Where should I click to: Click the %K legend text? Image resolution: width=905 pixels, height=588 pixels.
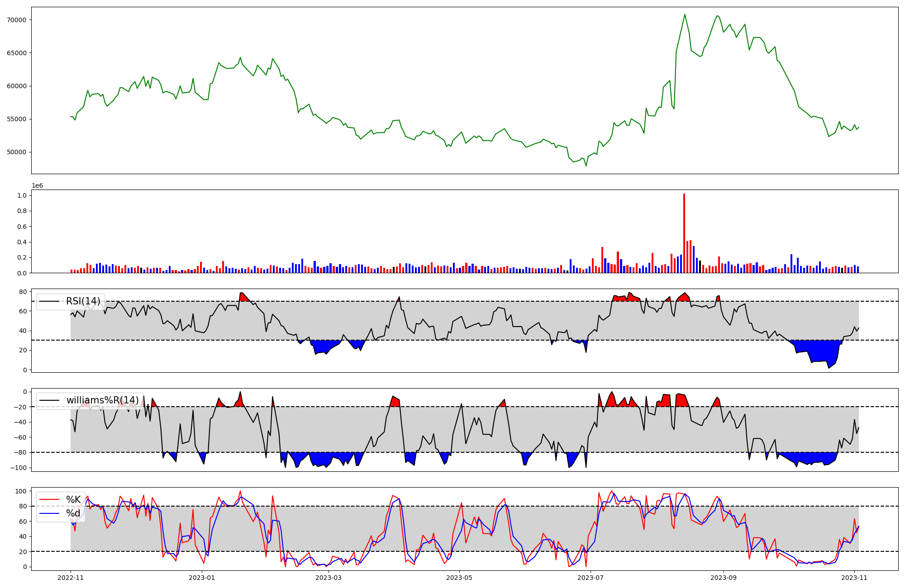(x=73, y=500)
